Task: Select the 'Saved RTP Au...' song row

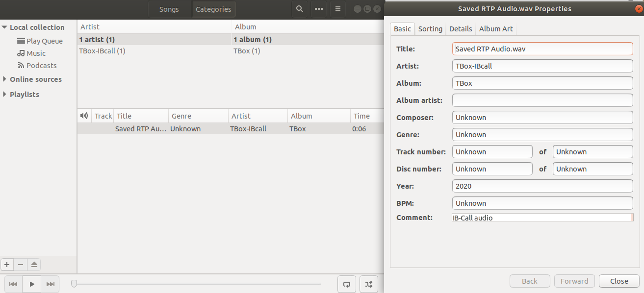Action: [231, 129]
